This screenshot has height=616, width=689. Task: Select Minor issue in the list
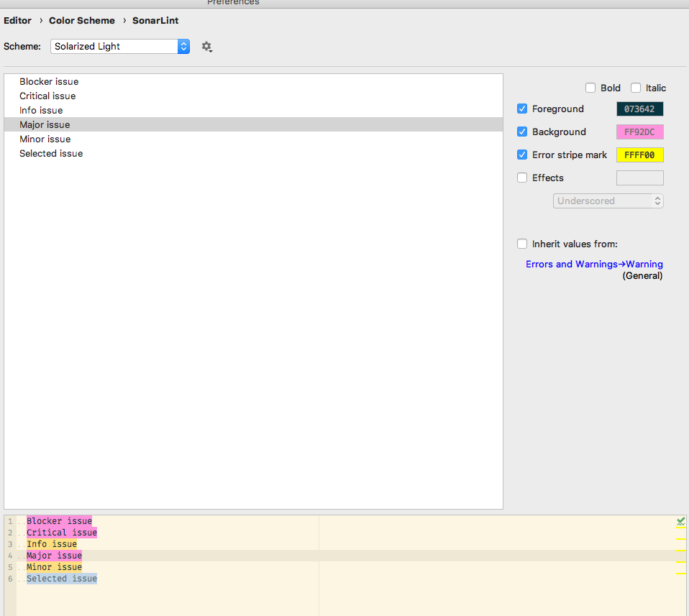pyautogui.click(x=254, y=139)
